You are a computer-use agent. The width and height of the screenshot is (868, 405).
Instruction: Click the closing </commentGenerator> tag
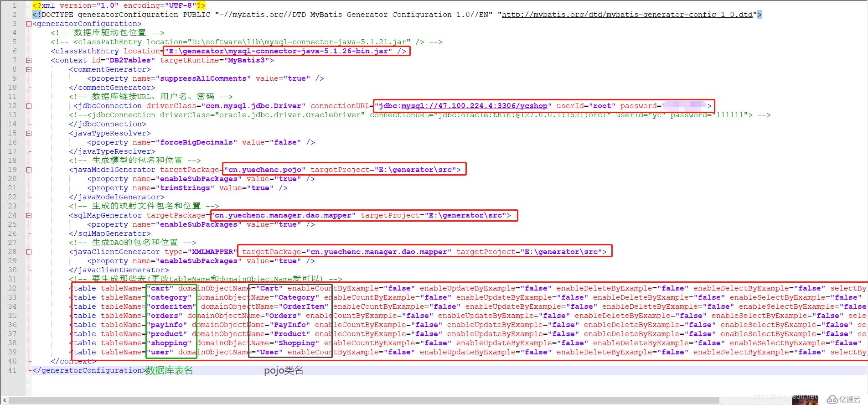coord(112,88)
